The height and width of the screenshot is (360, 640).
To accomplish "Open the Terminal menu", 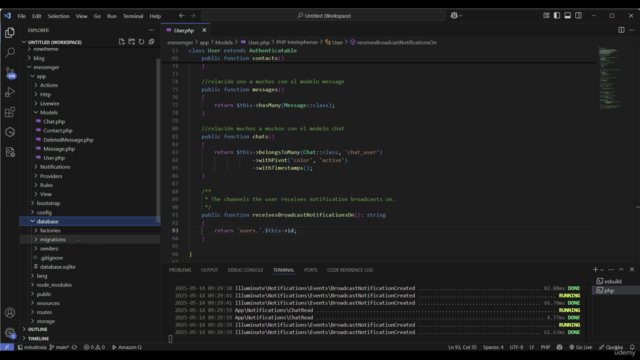I will (133, 16).
